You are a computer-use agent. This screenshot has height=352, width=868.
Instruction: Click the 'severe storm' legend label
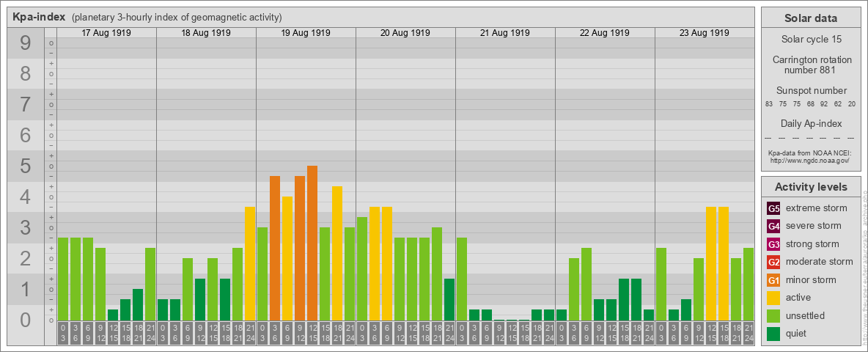[814, 226]
